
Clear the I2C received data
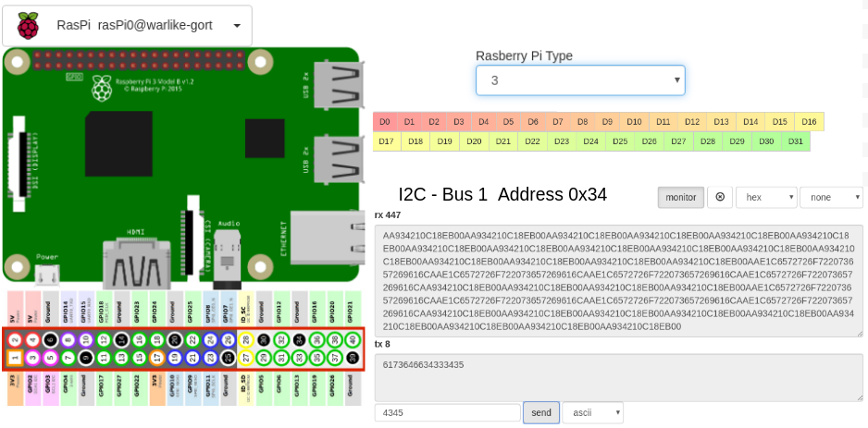[720, 197]
